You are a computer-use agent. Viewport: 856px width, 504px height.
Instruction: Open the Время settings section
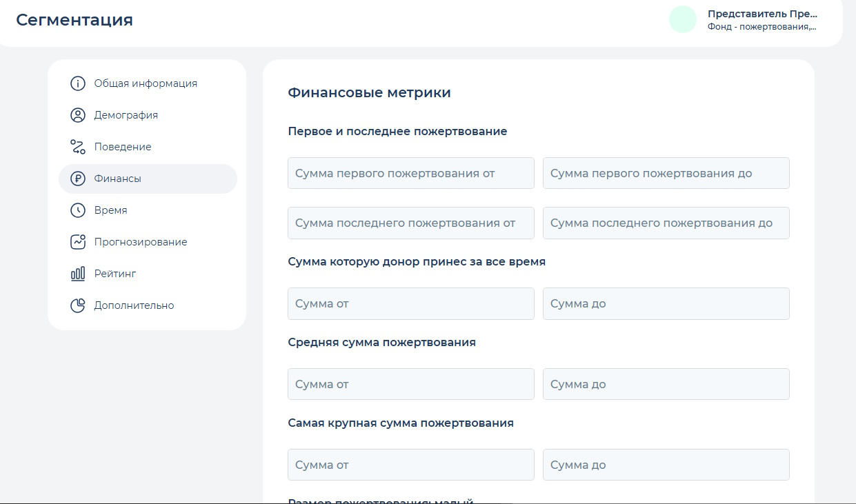[x=110, y=210]
